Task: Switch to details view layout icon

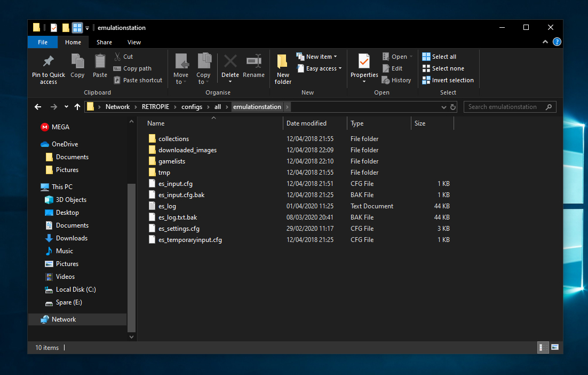Action: point(543,348)
